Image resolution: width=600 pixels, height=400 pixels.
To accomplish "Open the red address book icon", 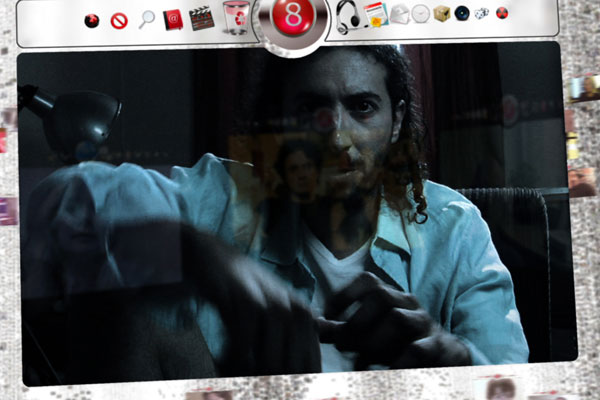I will 173,18.
